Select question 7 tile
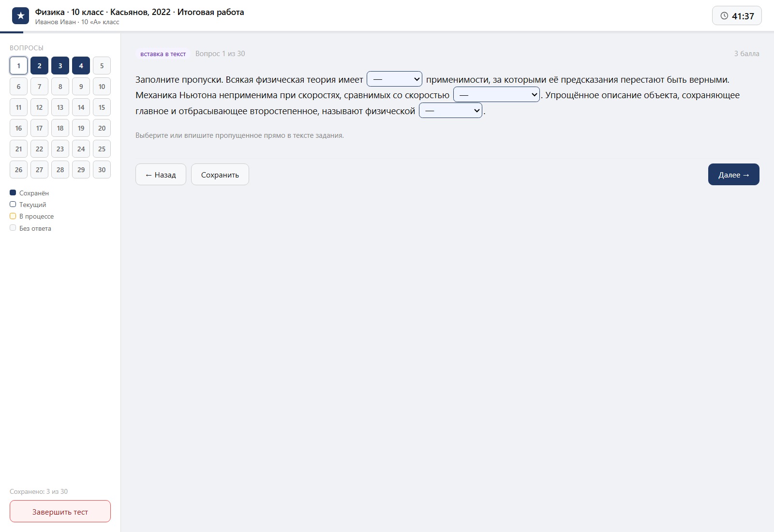Screen dimensions: 774x532 point(39,87)
